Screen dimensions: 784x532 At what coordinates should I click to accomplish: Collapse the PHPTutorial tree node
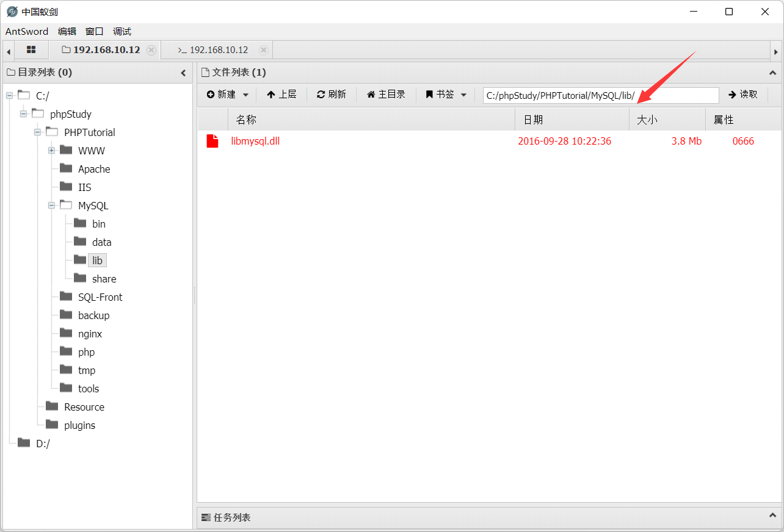coord(37,132)
